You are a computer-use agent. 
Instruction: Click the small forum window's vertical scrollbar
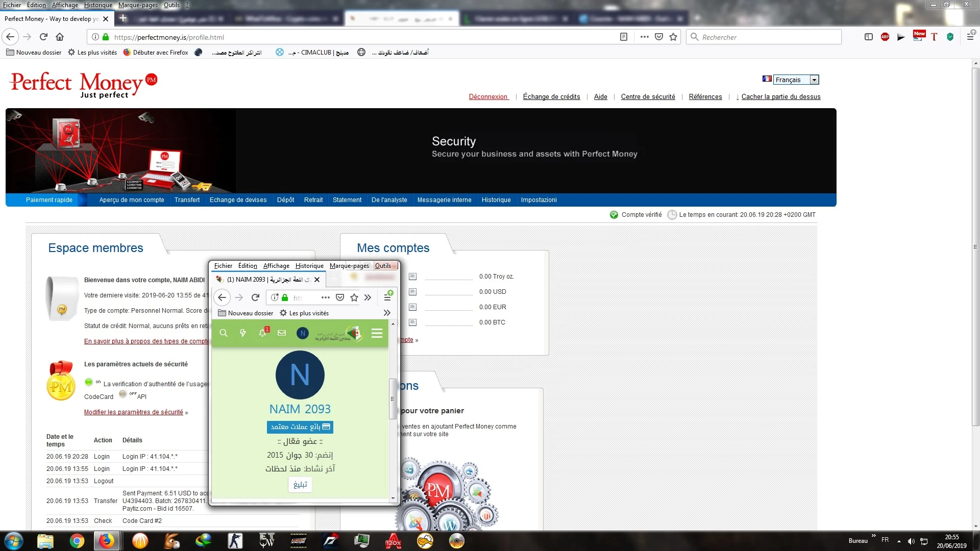393,398
